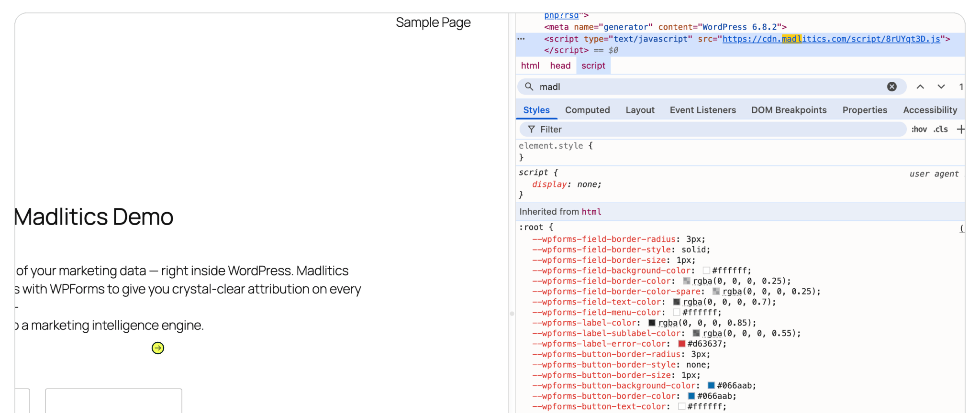This screenshot has height=413, width=980.
Task: Click the html link in Inherited from
Action: pyautogui.click(x=591, y=212)
